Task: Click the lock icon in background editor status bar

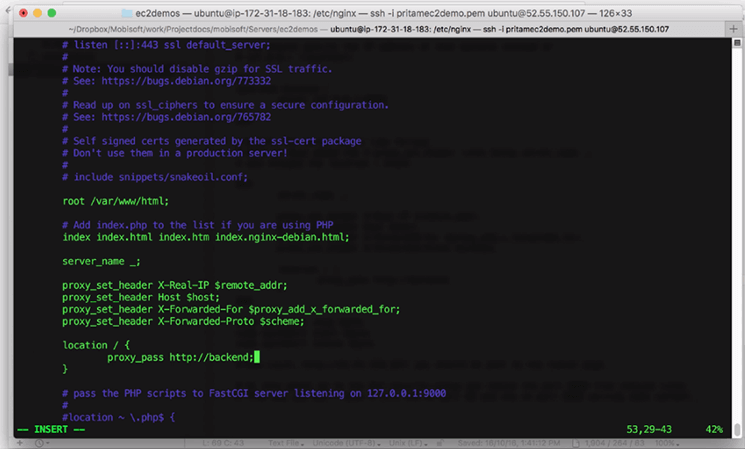Action: point(440,443)
